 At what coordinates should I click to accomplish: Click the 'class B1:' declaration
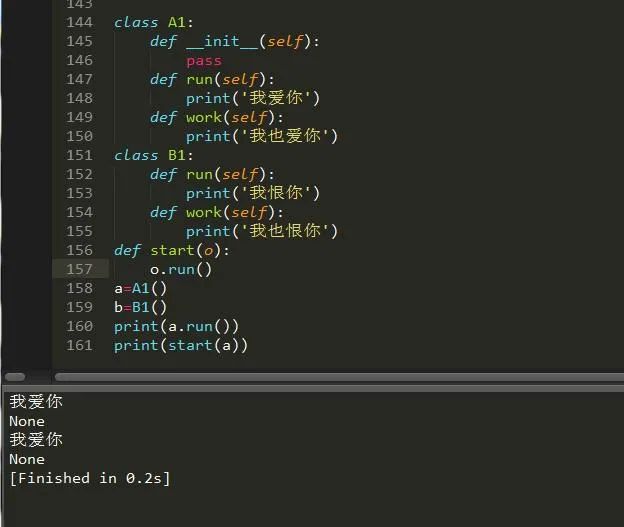(x=154, y=155)
